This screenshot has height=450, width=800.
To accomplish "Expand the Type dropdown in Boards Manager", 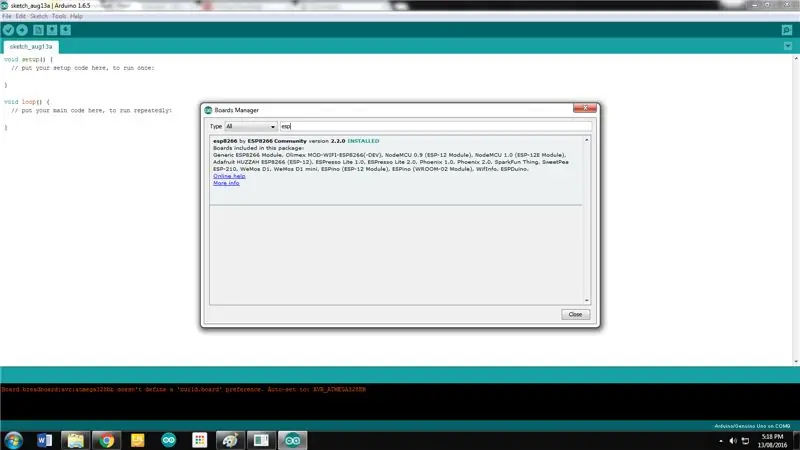I will [x=251, y=126].
